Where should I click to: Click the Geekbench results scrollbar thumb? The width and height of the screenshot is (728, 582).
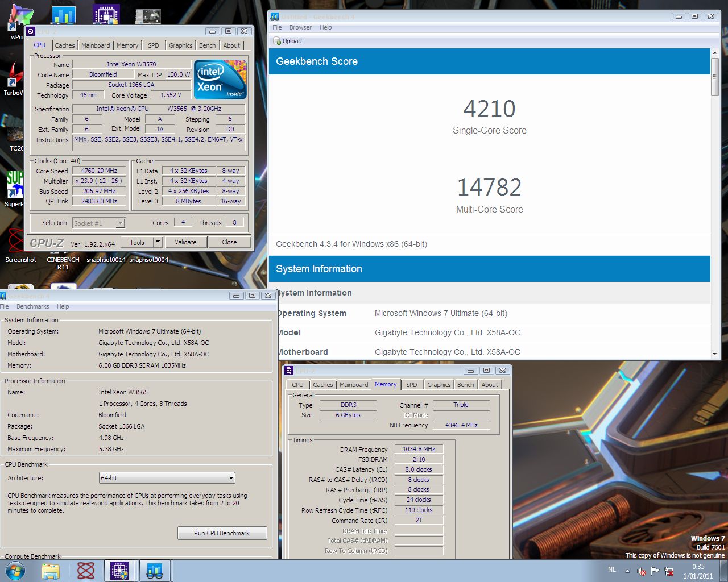point(715,77)
